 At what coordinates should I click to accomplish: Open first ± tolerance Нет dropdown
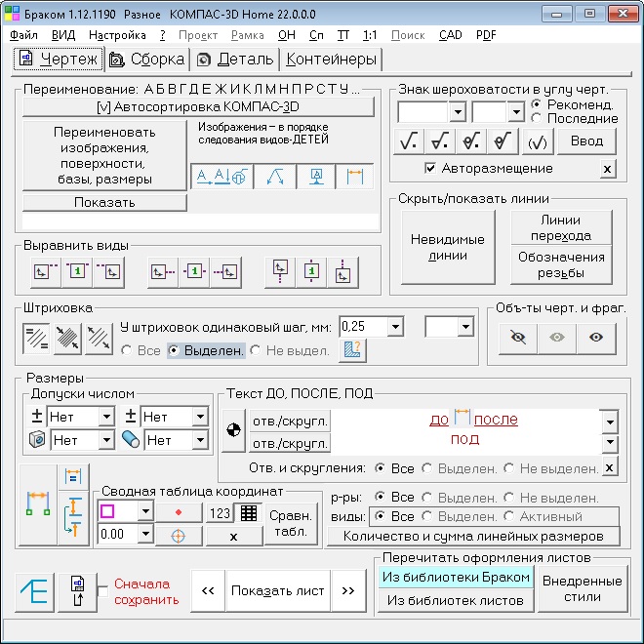coord(106,417)
